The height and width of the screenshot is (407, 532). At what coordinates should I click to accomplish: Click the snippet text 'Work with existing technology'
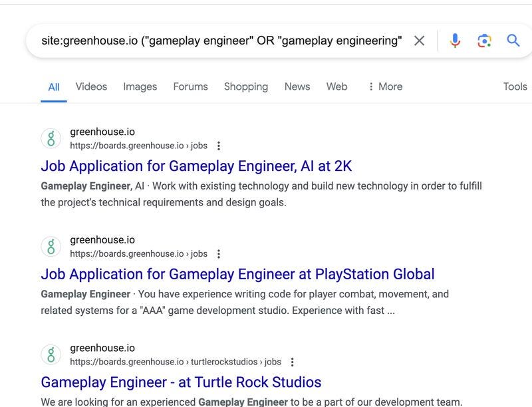click(x=221, y=186)
